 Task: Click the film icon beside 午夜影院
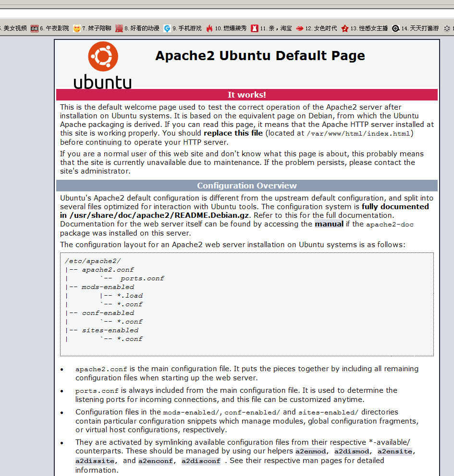pos(35,28)
